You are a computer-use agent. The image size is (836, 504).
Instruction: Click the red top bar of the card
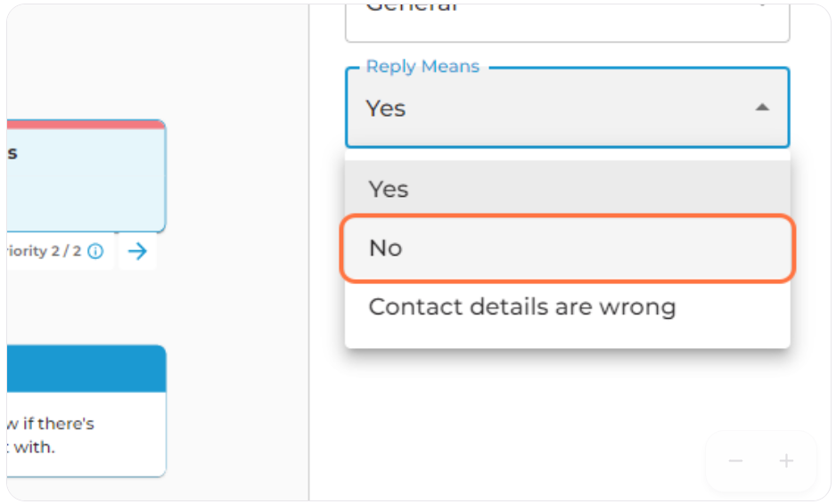86,125
